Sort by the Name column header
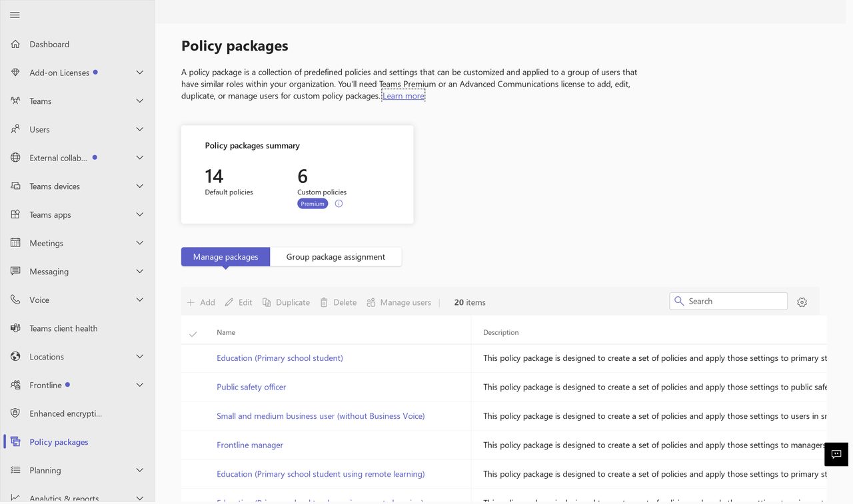The width and height of the screenshot is (853, 504). tap(226, 332)
